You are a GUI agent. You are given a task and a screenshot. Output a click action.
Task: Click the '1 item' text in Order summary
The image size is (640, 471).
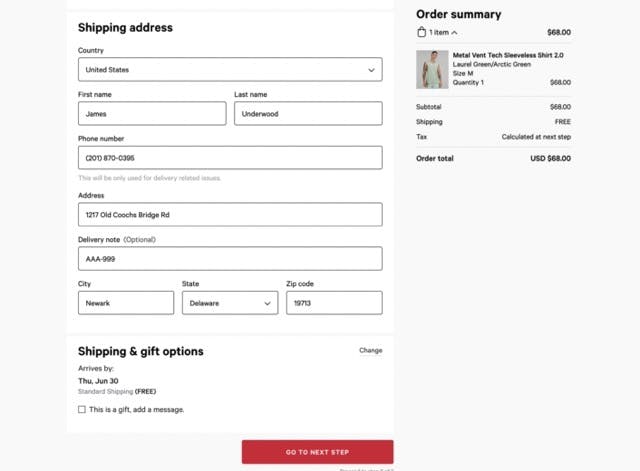coord(439,32)
